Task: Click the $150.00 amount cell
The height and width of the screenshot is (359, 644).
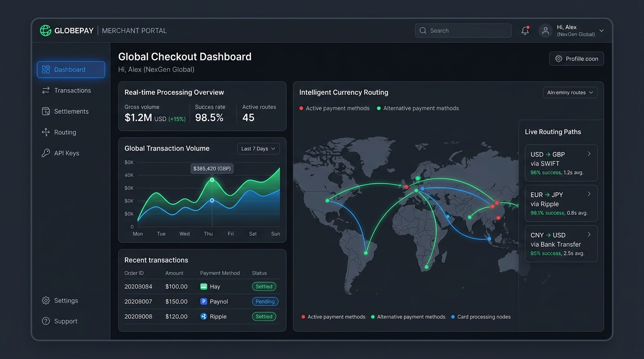Action: [176, 302]
